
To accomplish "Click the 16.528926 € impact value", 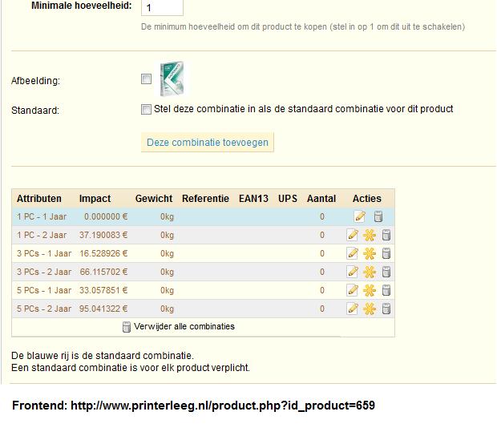I will click(x=103, y=253).
